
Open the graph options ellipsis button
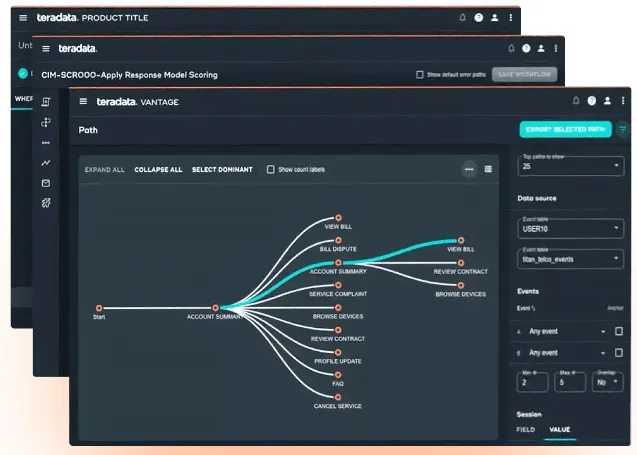click(469, 169)
